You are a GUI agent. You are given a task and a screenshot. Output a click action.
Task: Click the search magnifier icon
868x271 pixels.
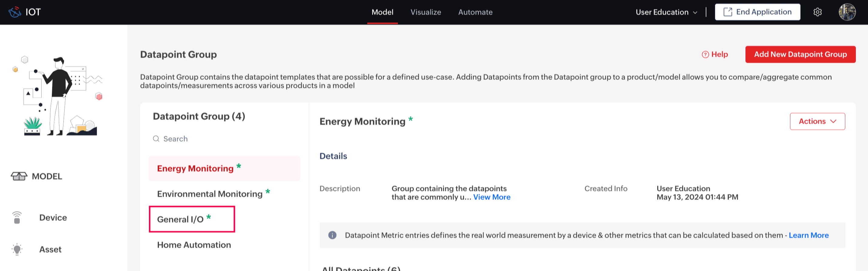point(156,139)
